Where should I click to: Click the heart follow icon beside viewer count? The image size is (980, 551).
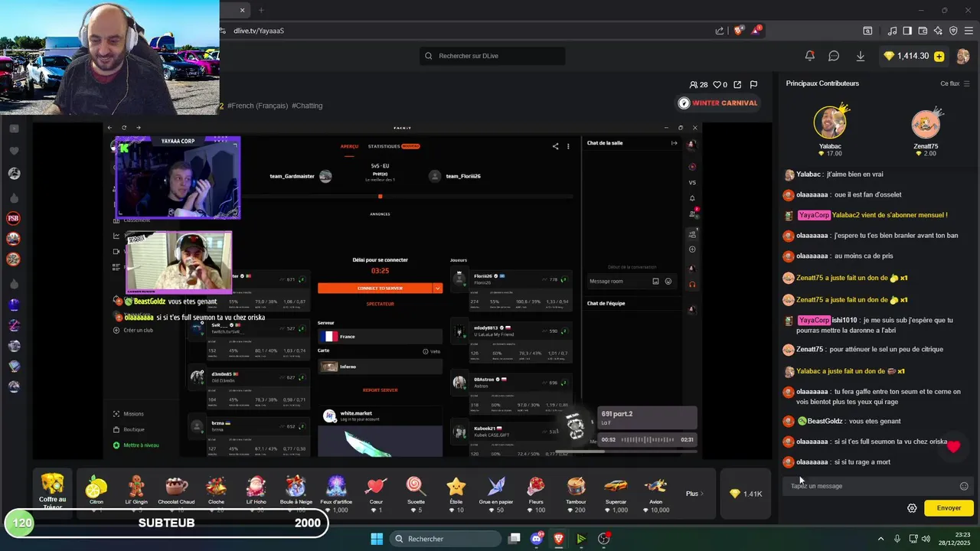click(717, 85)
